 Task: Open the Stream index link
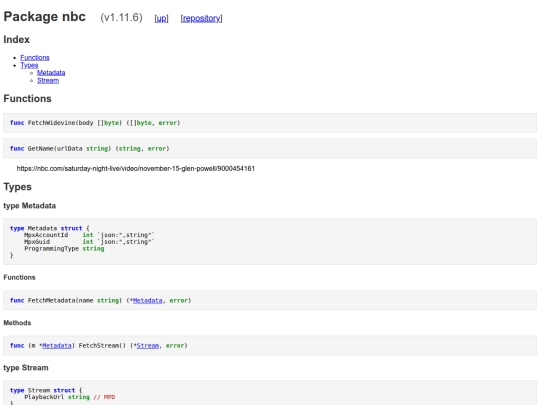(x=48, y=80)
